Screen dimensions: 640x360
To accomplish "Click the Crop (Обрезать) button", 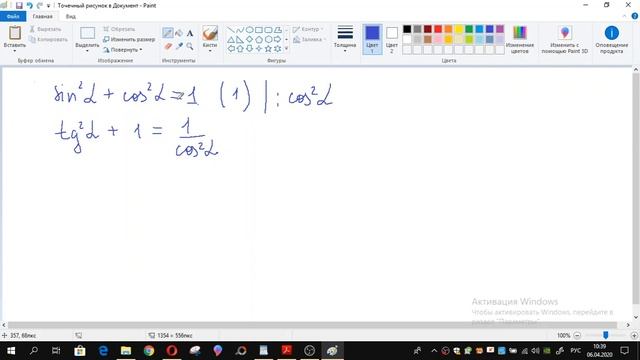I will [119, 29].
